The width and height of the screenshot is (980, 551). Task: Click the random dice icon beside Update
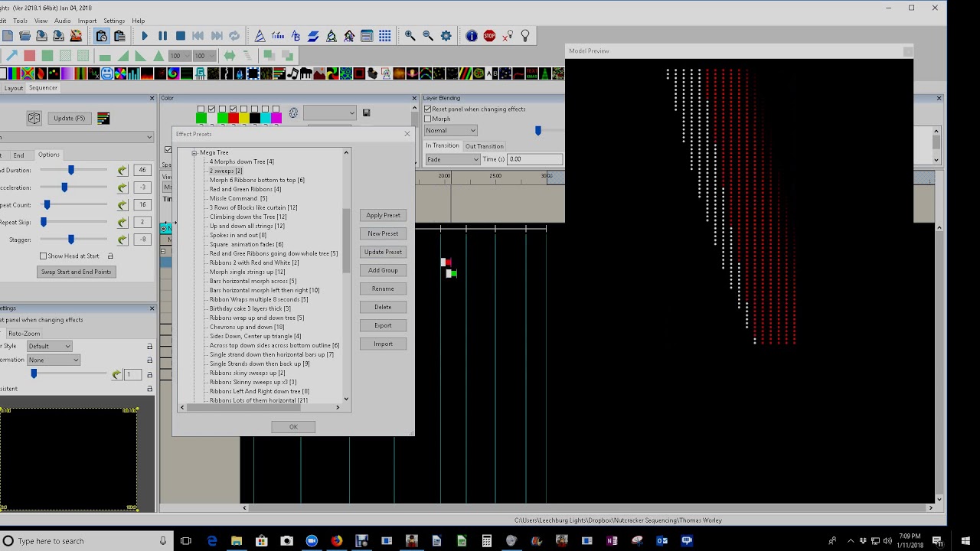coord(34,118)
